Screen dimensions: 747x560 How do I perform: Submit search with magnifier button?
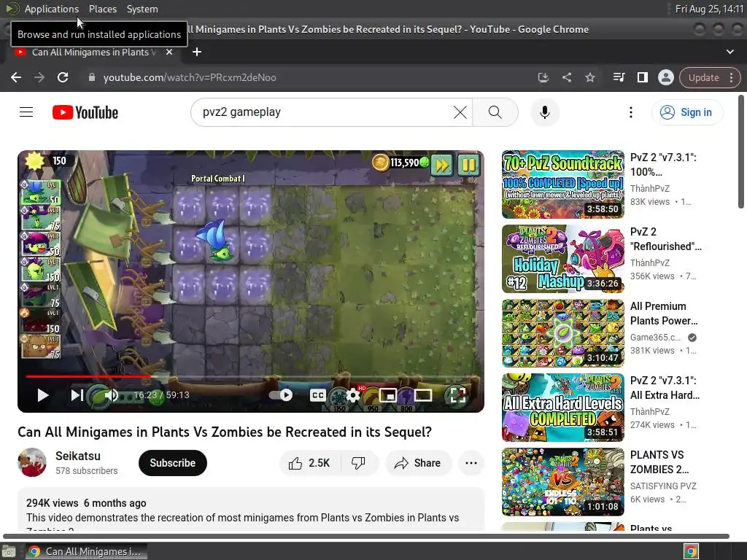(x=495, y=112)
